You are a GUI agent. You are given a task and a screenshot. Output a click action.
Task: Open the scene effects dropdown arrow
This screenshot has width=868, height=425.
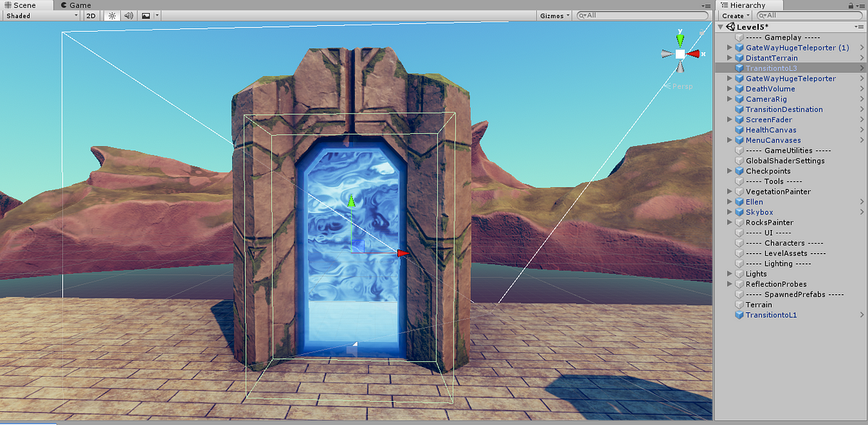click(157, 15)
